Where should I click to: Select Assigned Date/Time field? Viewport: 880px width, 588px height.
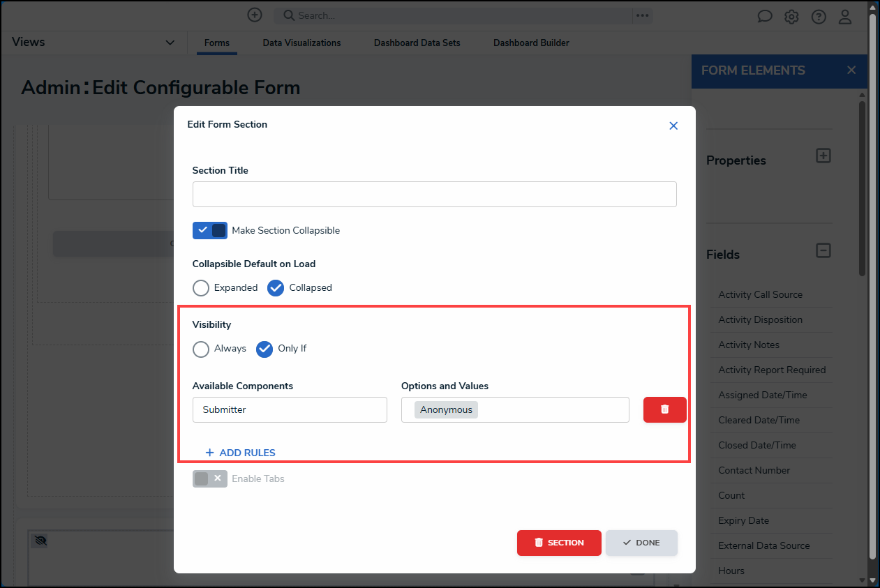(x=762, y=395)
